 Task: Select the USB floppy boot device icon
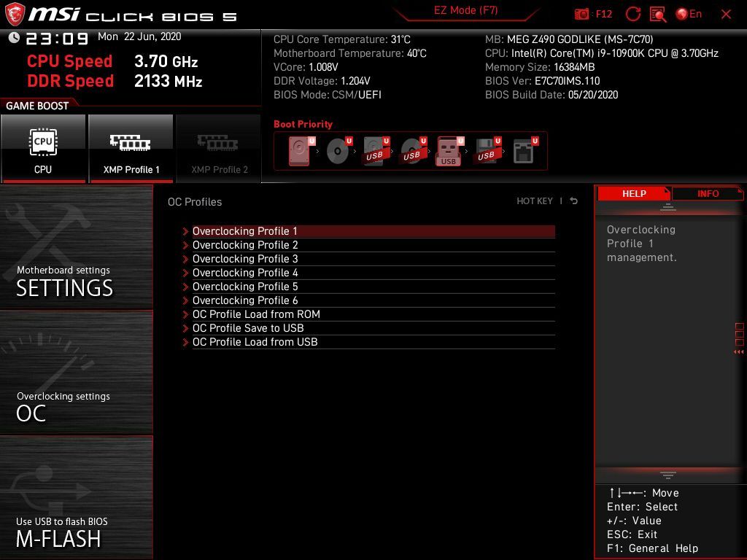487,151
